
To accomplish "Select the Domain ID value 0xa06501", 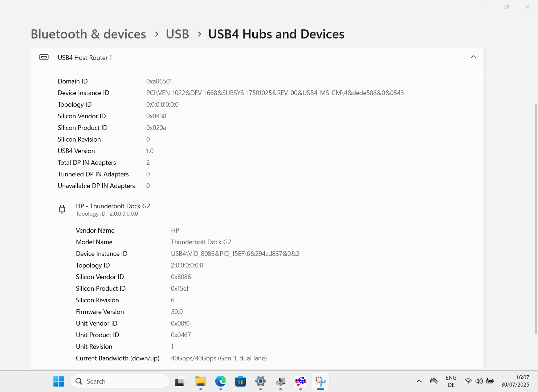I will pos(159,81).
